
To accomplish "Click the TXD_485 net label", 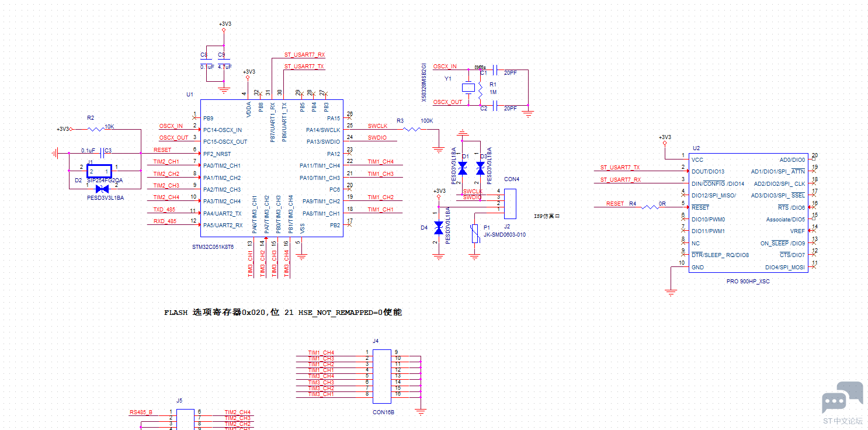I will pos(164,209).
